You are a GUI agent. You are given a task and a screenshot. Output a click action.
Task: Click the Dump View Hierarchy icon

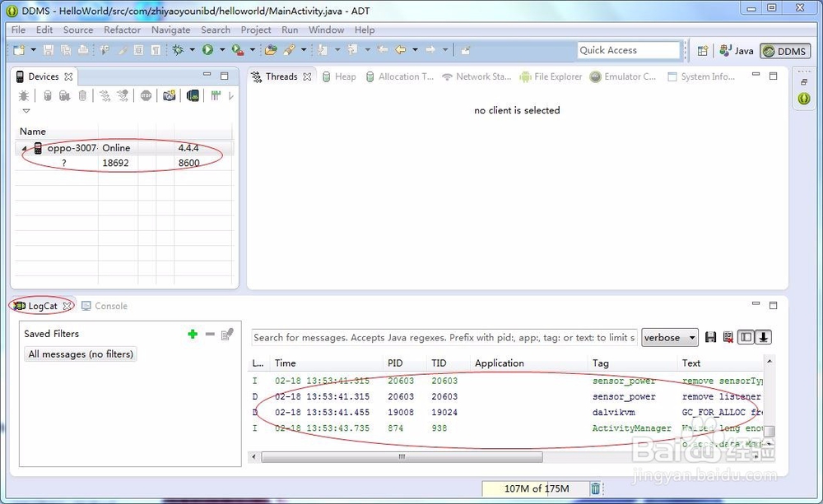pyautogui.click(x=193, y=96)
